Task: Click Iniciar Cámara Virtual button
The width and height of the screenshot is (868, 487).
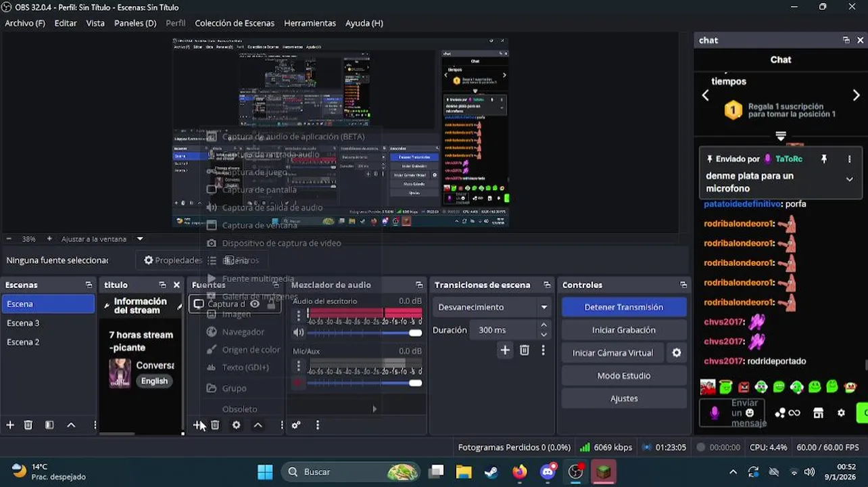Action: [613, 352]
